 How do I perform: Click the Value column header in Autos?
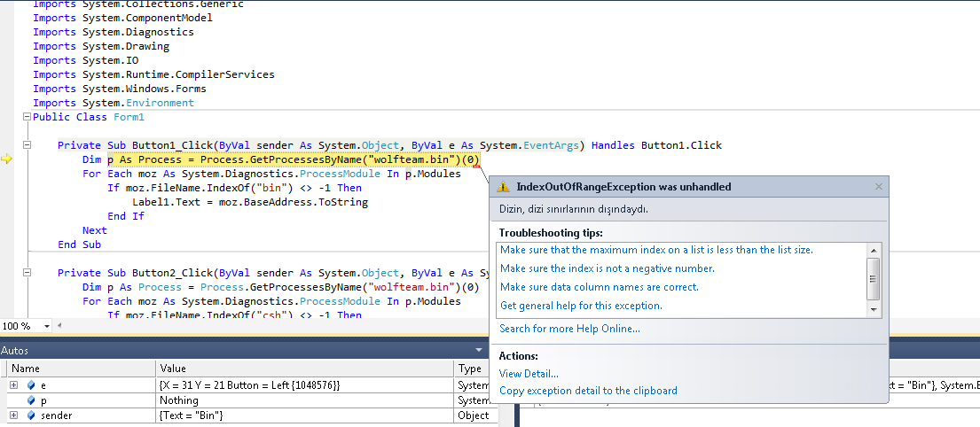click(x=305, y=369)
